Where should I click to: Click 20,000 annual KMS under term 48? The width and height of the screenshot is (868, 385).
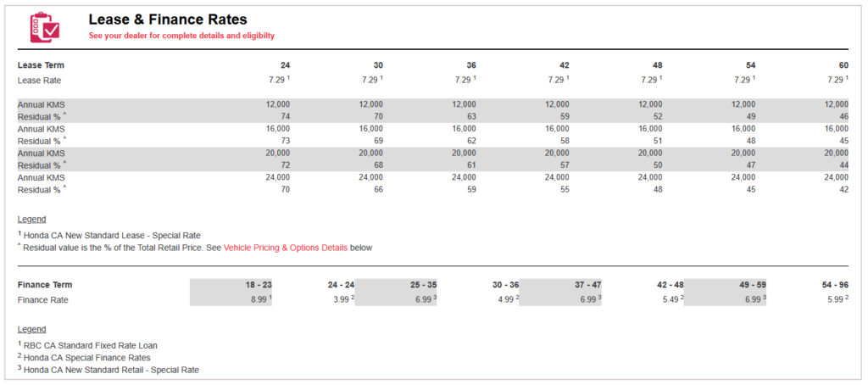tap(650, 153)
